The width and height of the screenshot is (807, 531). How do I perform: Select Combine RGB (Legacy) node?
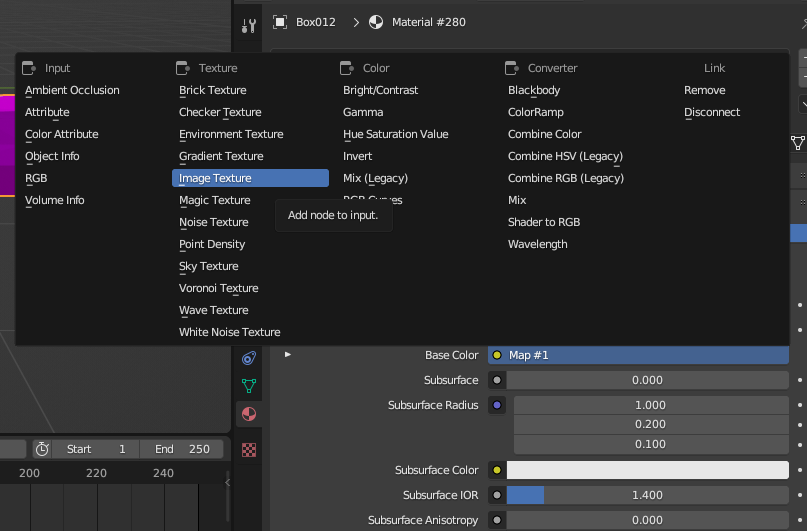pyautogui.click(x=566, y=179)
